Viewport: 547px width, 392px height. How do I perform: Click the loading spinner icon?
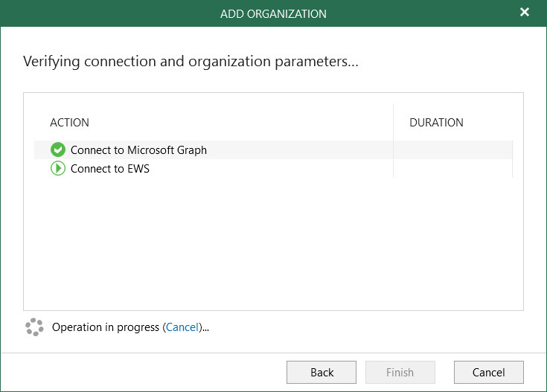pyautogui.click(x=34, y=327)
